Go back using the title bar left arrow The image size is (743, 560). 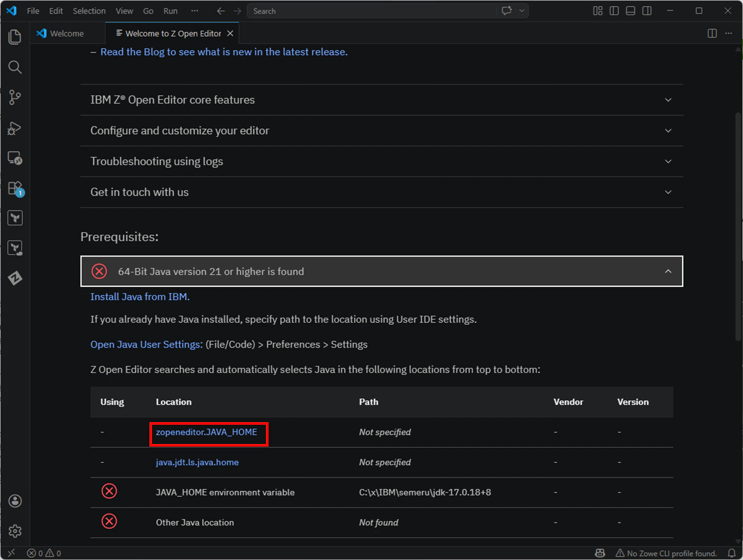pyautogui.click(x=221, y=11)
